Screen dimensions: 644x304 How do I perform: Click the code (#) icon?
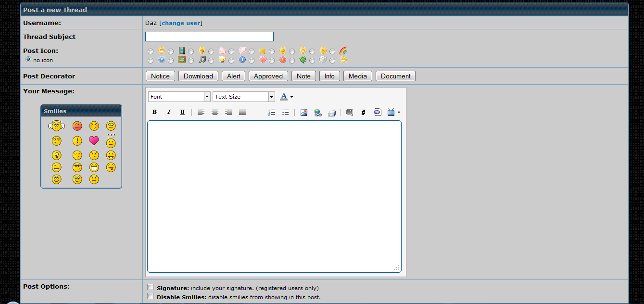[363, 112]
